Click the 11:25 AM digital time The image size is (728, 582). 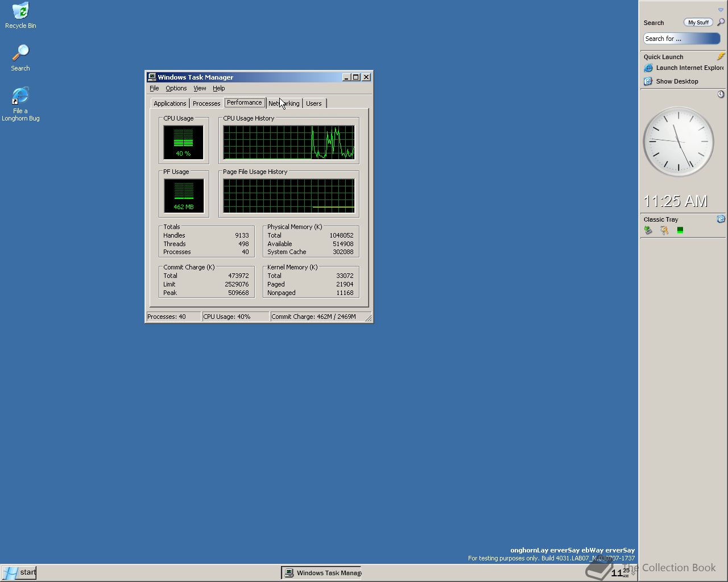point(676,201)
